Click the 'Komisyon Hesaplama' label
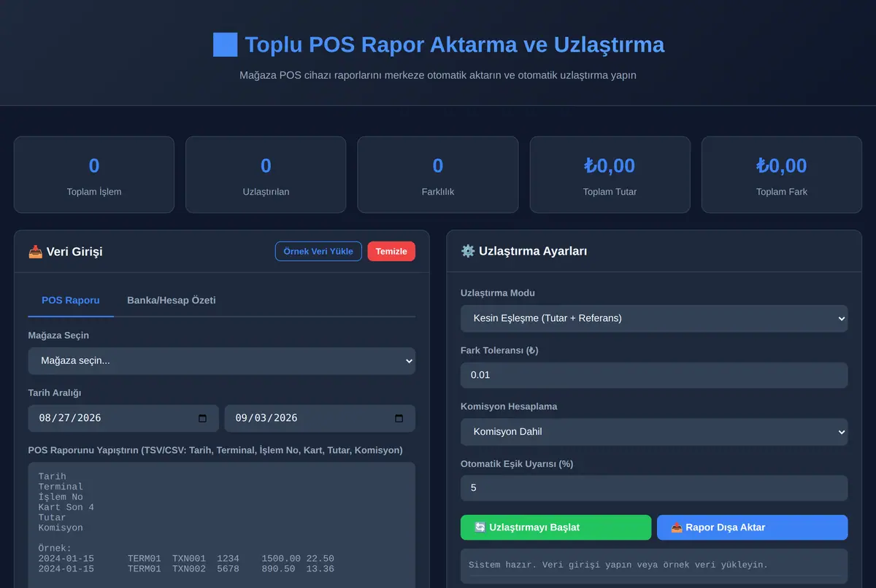Image resolution: width=876 pixels, height=588 pixels. 509,406
